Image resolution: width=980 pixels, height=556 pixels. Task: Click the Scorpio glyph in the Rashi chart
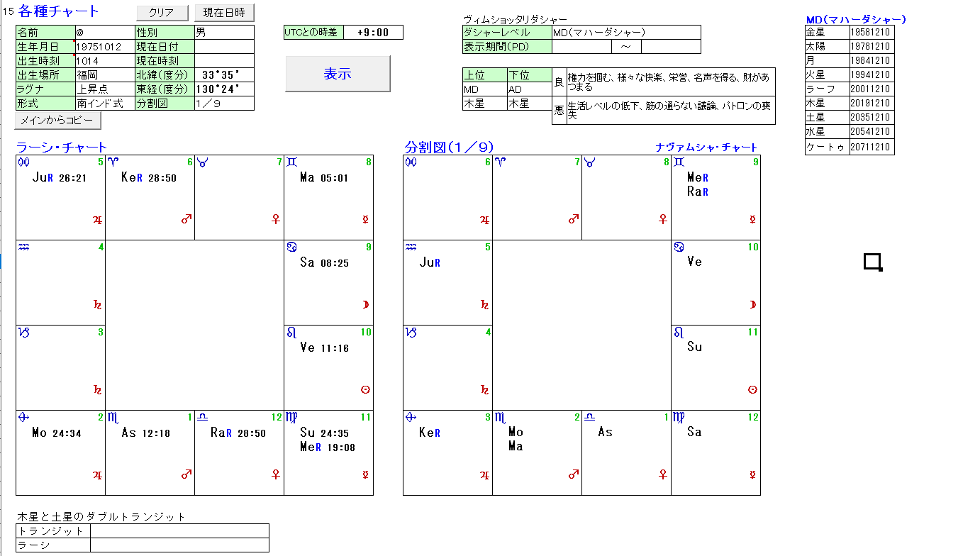(112, 417)
